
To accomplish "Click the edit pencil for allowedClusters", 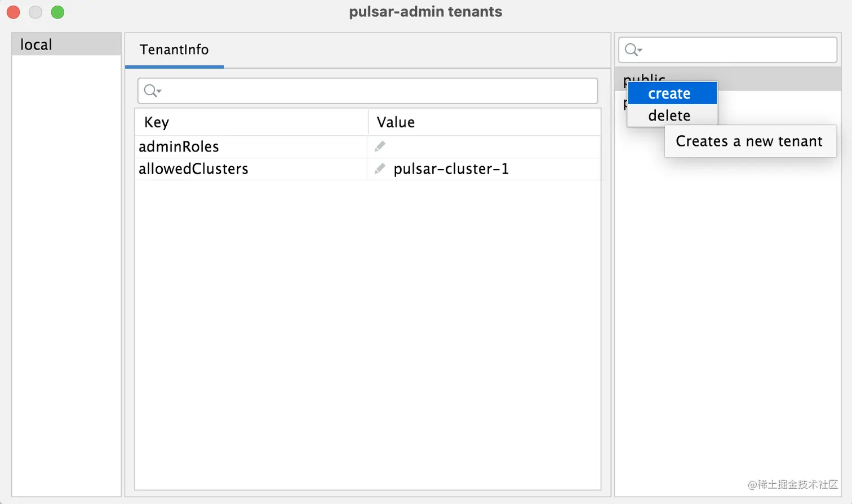I will (x=380, y=168).
